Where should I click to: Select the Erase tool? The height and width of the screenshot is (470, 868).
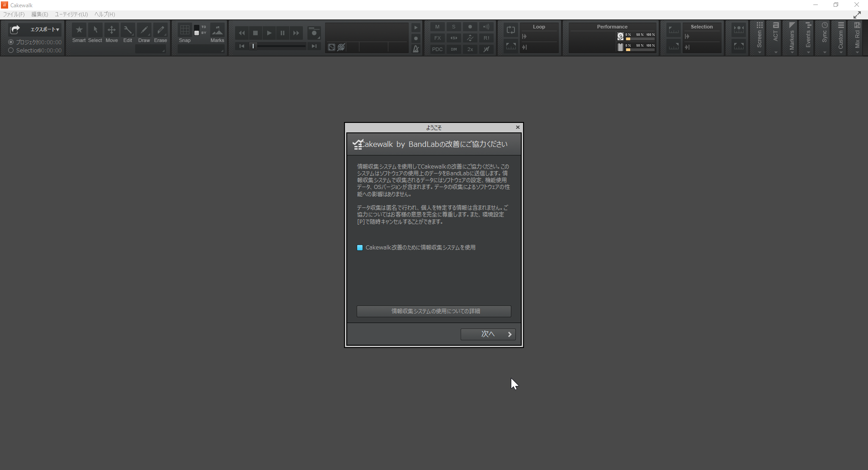[160, 30]
